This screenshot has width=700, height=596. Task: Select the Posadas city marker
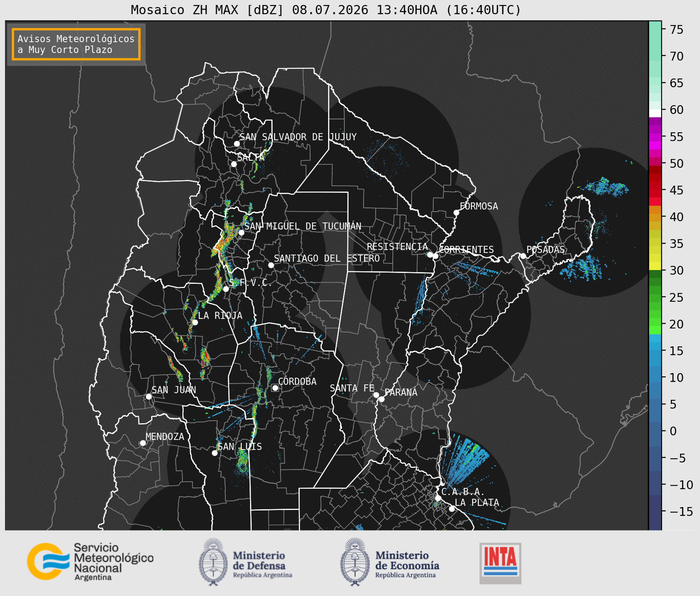pyautogui.click(x=523, y=256)
